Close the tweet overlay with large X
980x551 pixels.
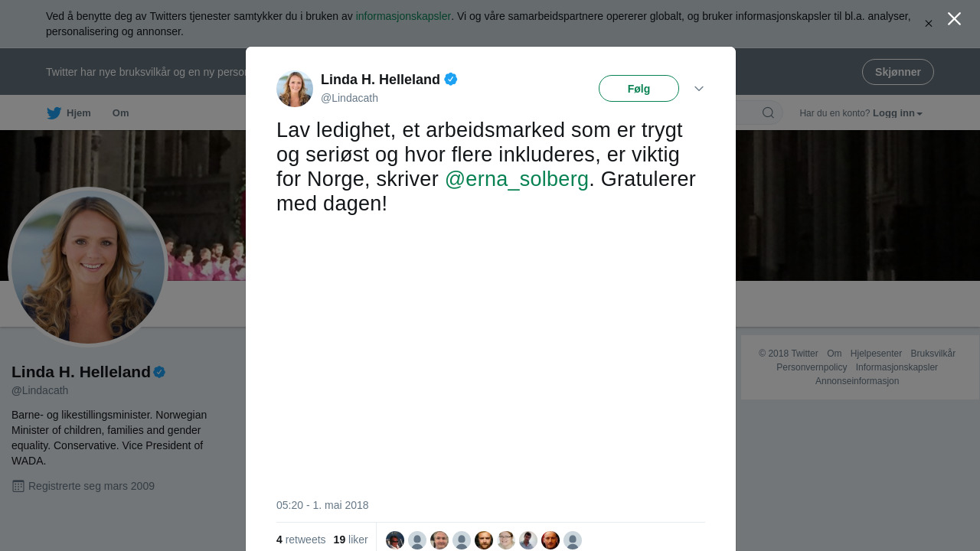[x=954, y=19]
